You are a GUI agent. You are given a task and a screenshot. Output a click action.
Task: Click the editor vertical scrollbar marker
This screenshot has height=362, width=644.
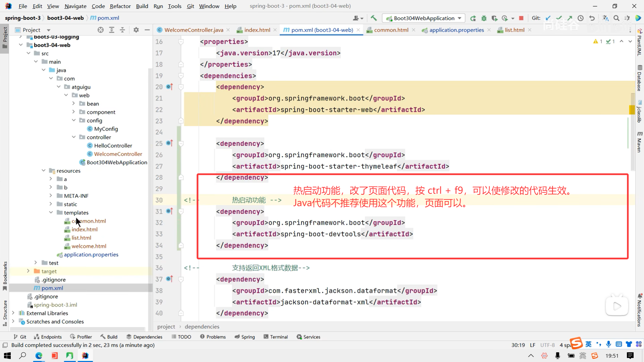(x=631, y=110)
